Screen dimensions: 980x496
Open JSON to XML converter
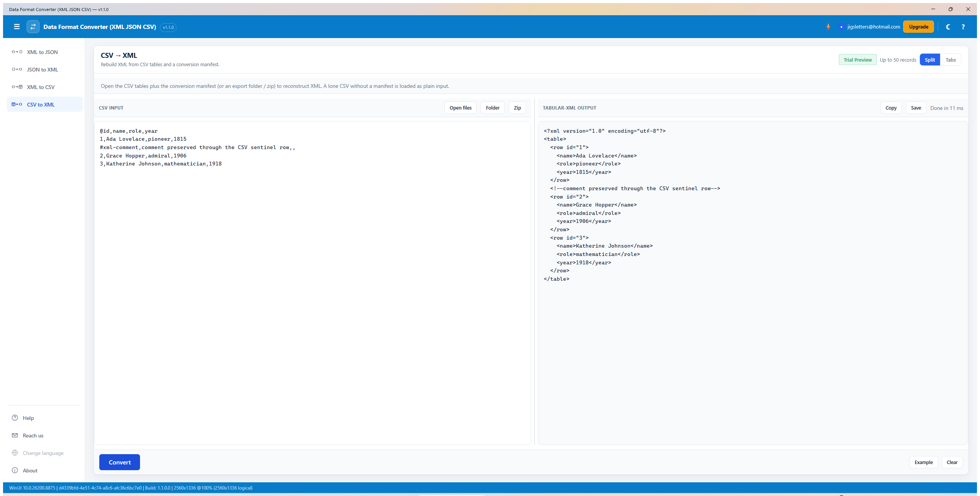click(x=45, y=70)
